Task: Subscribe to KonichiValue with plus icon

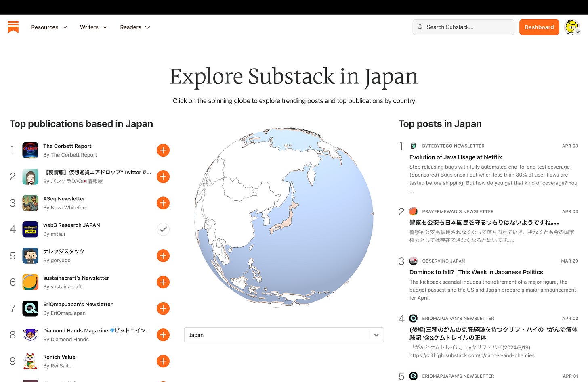Action: pos(163,361)
